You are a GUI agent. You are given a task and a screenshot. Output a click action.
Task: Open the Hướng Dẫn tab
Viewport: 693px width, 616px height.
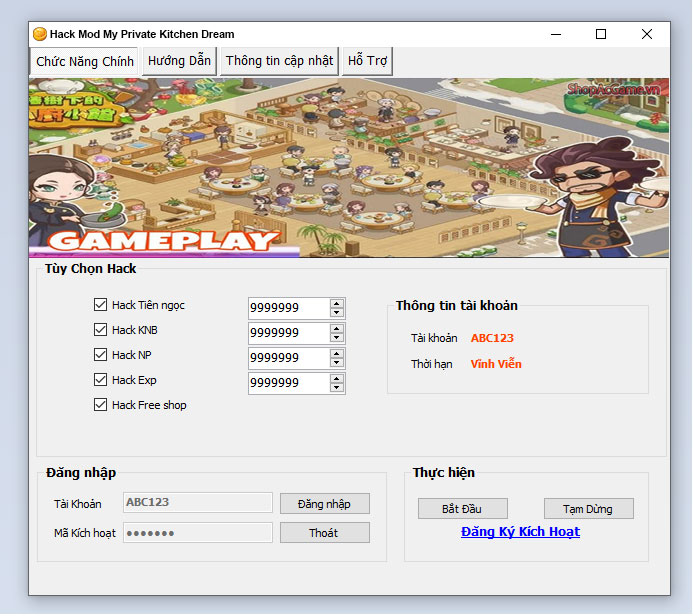tap(179, 61)
